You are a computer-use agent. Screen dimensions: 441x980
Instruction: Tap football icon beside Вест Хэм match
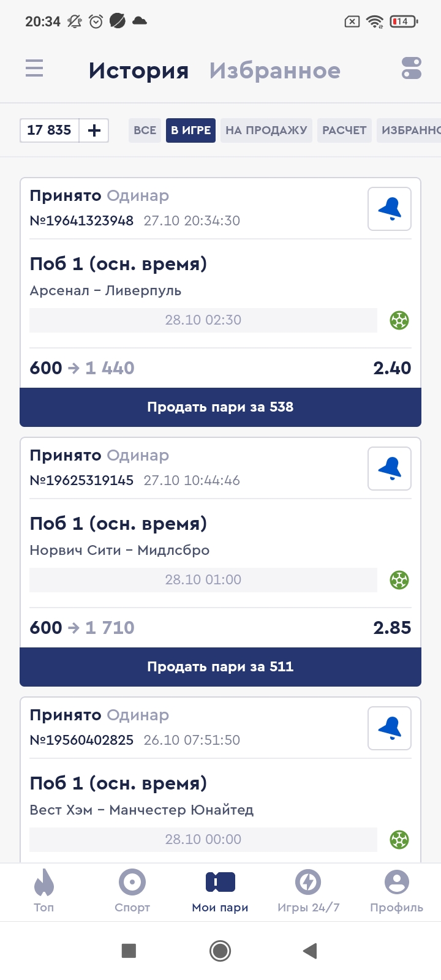pos(399,840)
